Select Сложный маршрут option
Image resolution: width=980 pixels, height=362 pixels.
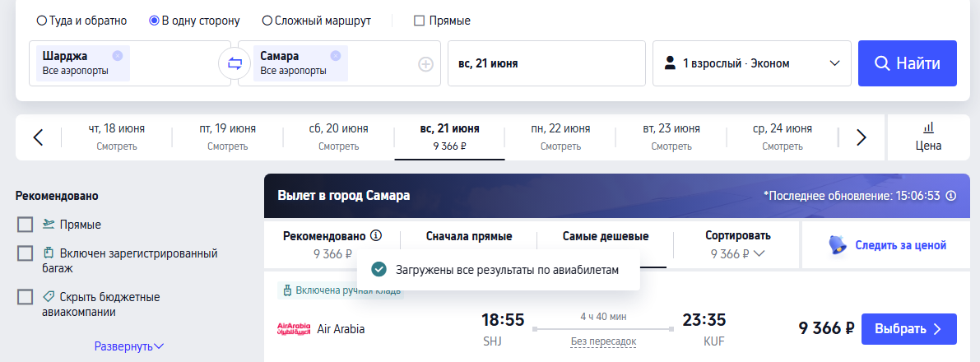tap(267, 21)
